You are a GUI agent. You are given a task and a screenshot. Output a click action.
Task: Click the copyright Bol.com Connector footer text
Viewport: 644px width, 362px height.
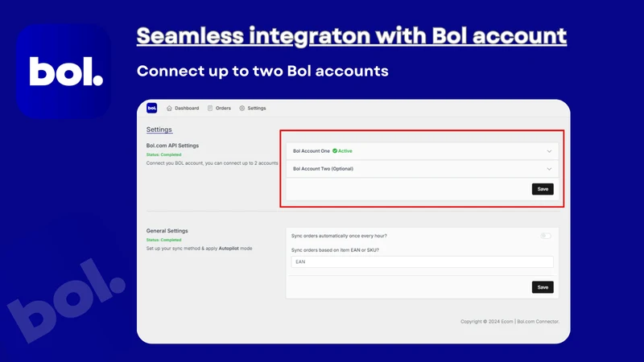tap(510, 321)
